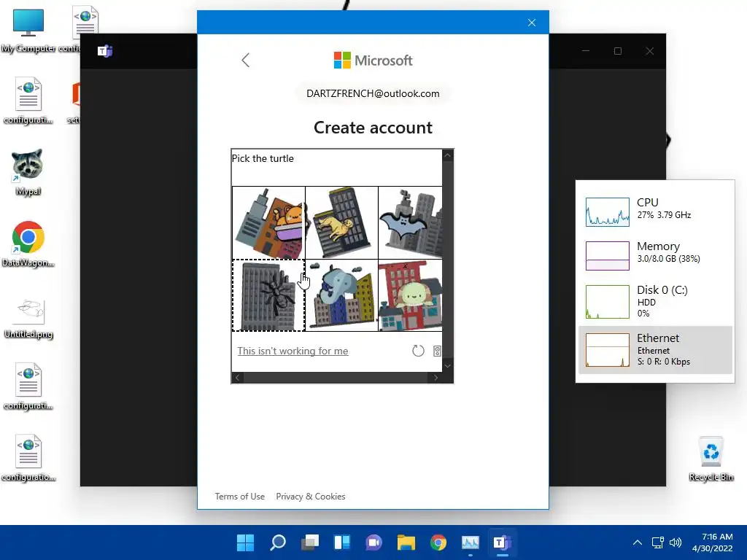Pick the yellow dog on skyscraper image
Image resolution: width=747 pixels, height=560 pixels.
click(341, 223)
